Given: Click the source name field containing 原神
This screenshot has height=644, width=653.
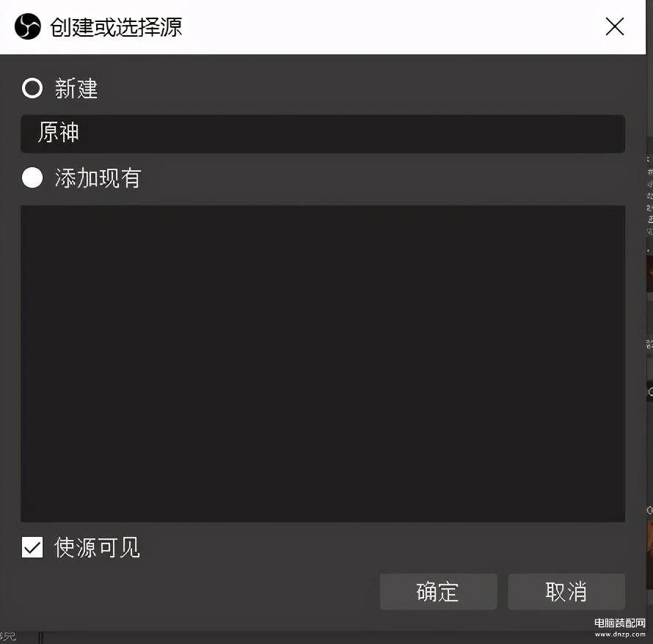Looking at the screenshot, I should point(323,133).
